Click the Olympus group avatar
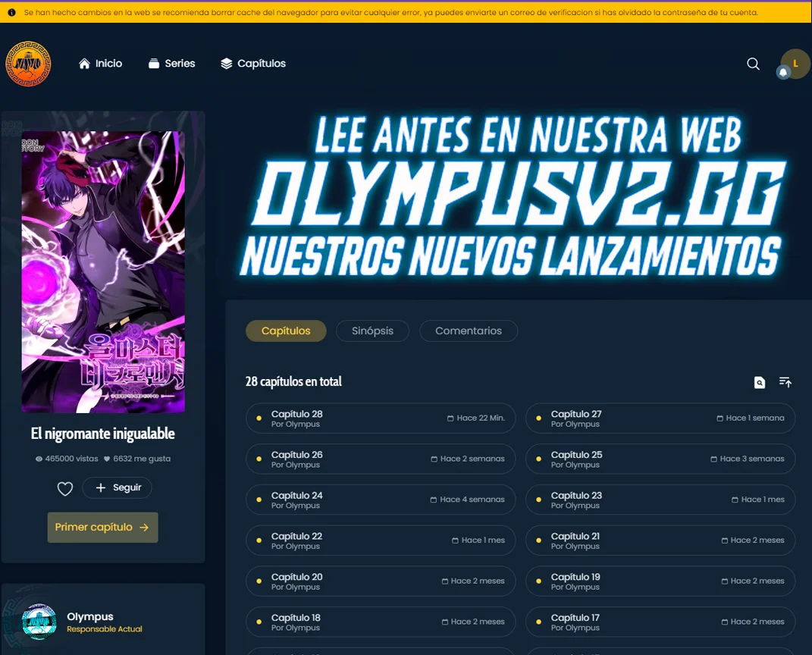The width and height of the screenshot is (812, 655). (39, 622)
